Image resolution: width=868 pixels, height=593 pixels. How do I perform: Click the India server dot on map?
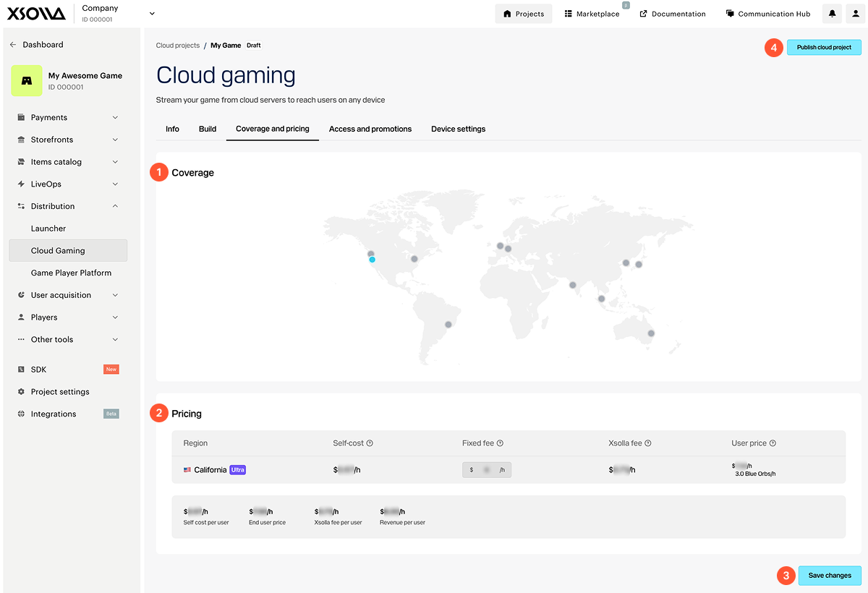tap(573, 285)
